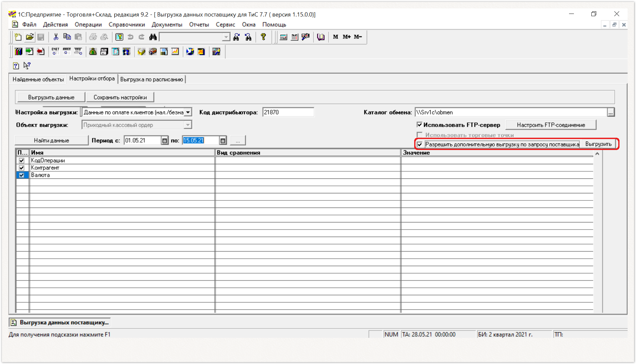
Task: Click the green arrow incoming document icon
Action: coord(29,51)
